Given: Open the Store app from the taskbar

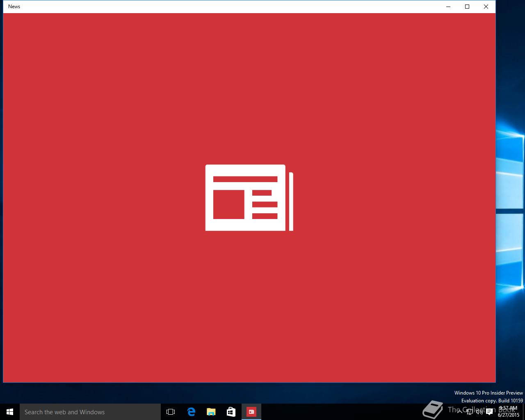Looking at the screenshot, I should point(231,412).
